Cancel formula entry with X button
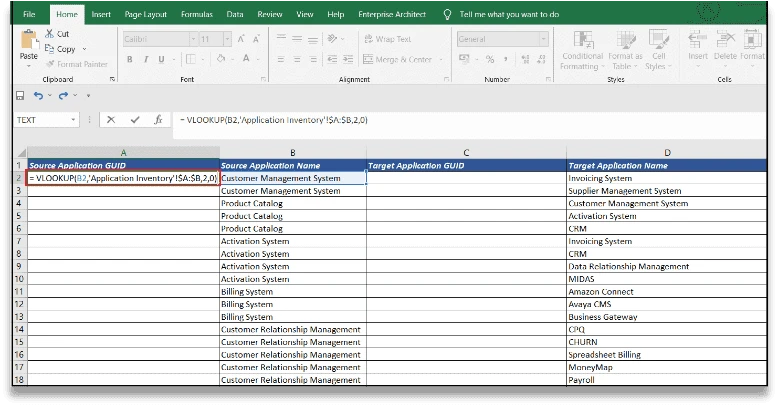 click(x=111, y=120)
